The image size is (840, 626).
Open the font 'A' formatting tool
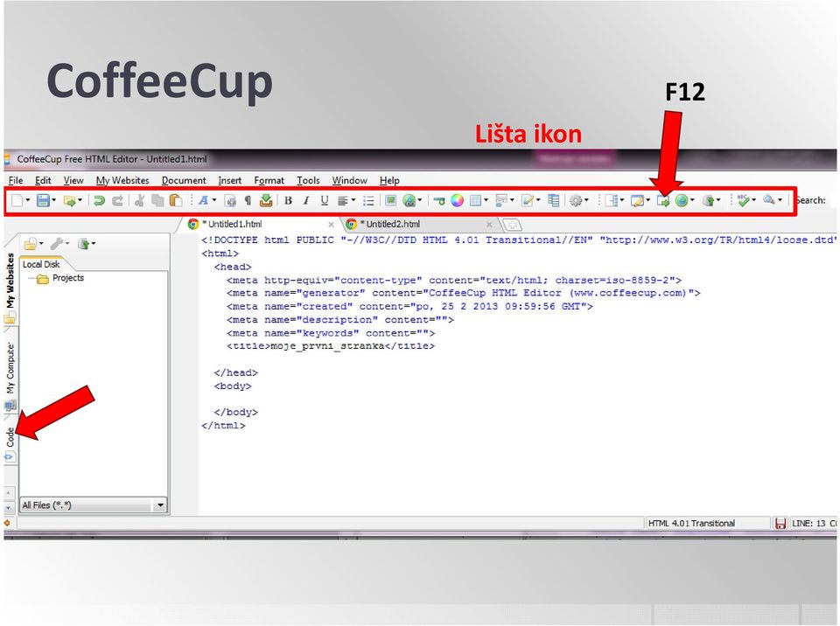point(203,201)
